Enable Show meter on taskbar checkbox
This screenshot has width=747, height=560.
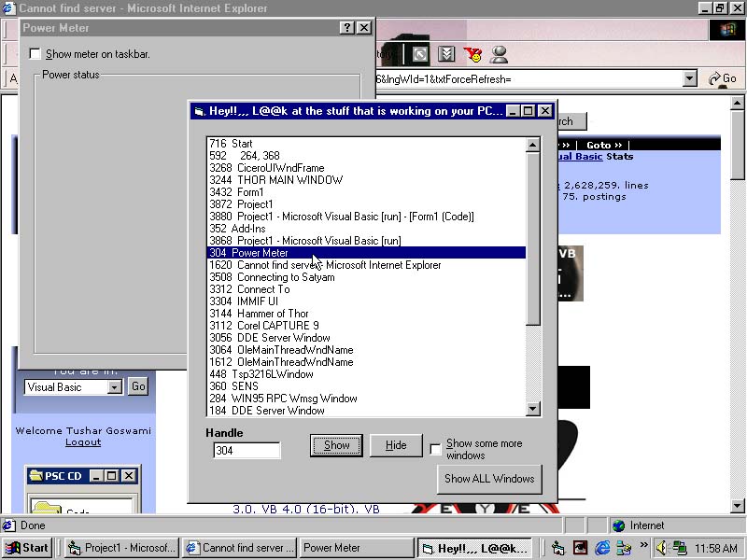(x=35, y=54)
